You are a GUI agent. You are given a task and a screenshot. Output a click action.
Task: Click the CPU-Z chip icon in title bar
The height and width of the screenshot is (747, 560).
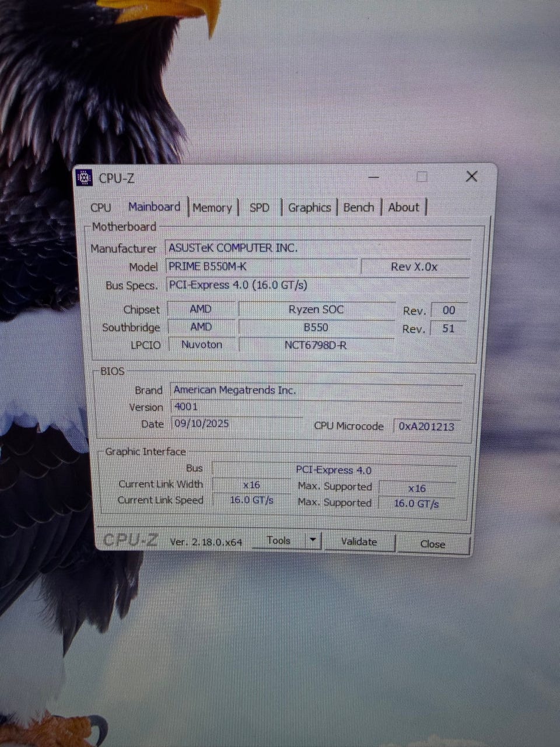(x=85, y=177)
